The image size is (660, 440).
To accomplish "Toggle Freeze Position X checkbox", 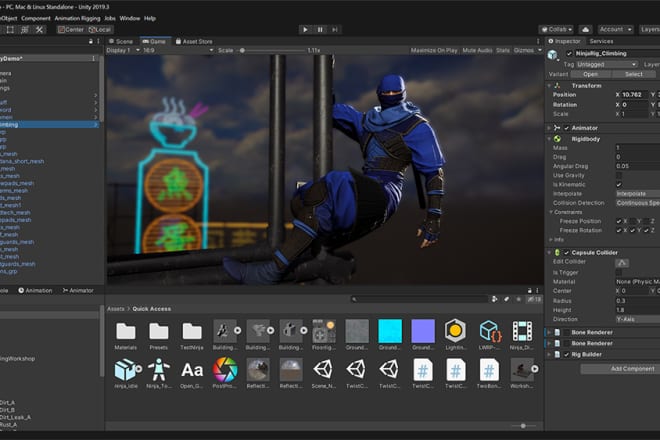I will pyautogui.click(x=619, y=221).
